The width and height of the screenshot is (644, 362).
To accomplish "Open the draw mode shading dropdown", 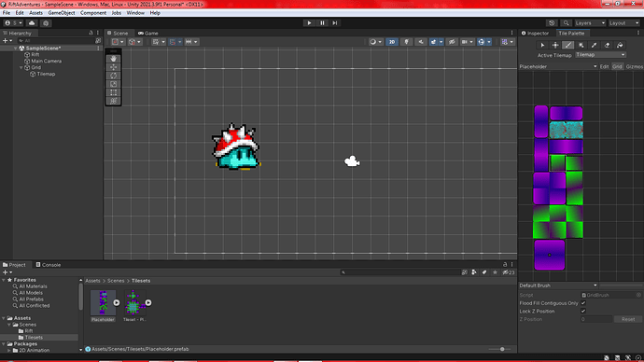I will [374, 42].
